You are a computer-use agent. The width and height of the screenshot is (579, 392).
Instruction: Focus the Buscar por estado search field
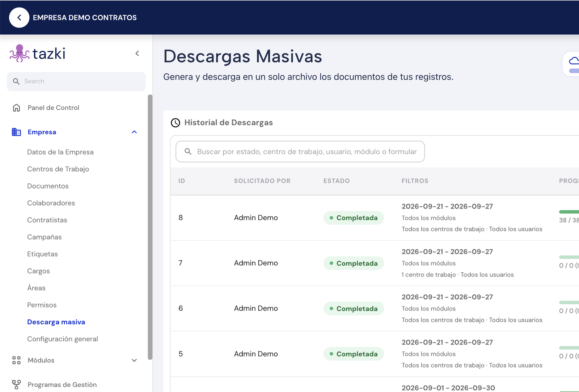tap(300, 152)
